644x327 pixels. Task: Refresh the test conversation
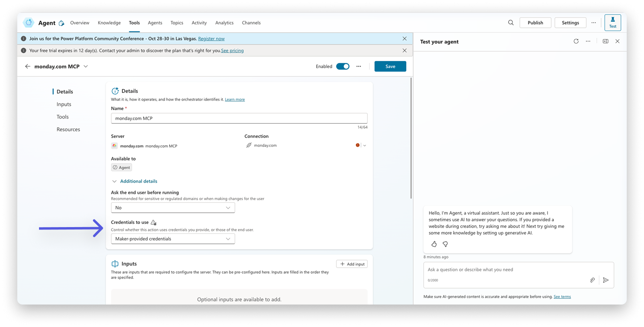tap(576, 41)
